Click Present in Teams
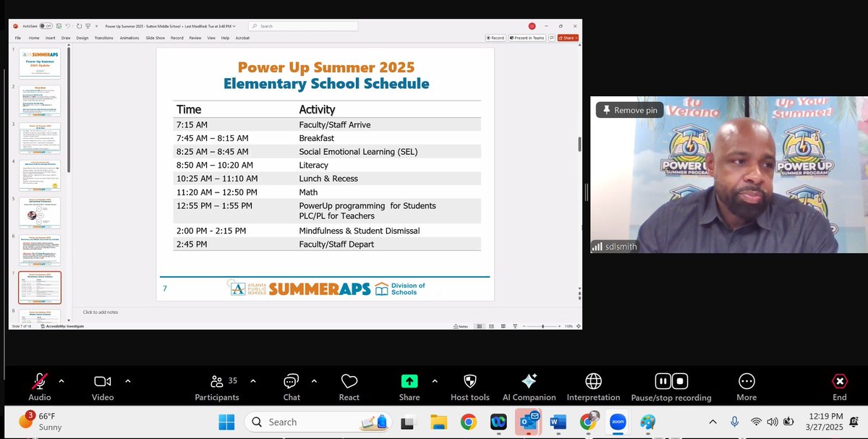This screenshot has height=439, width=868. click(526, 37)
